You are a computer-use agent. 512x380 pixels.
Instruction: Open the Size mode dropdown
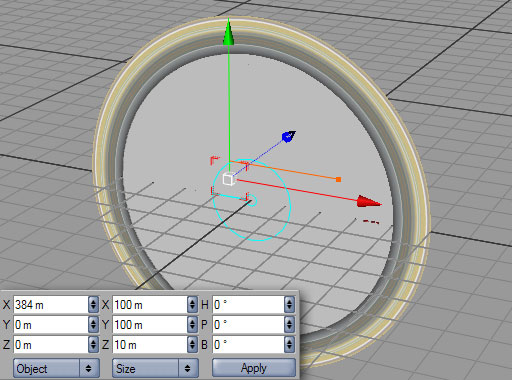155,368
